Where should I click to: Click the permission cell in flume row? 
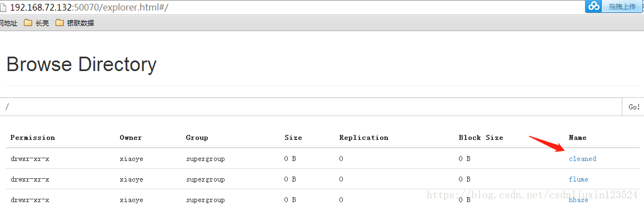coord(30,179)
